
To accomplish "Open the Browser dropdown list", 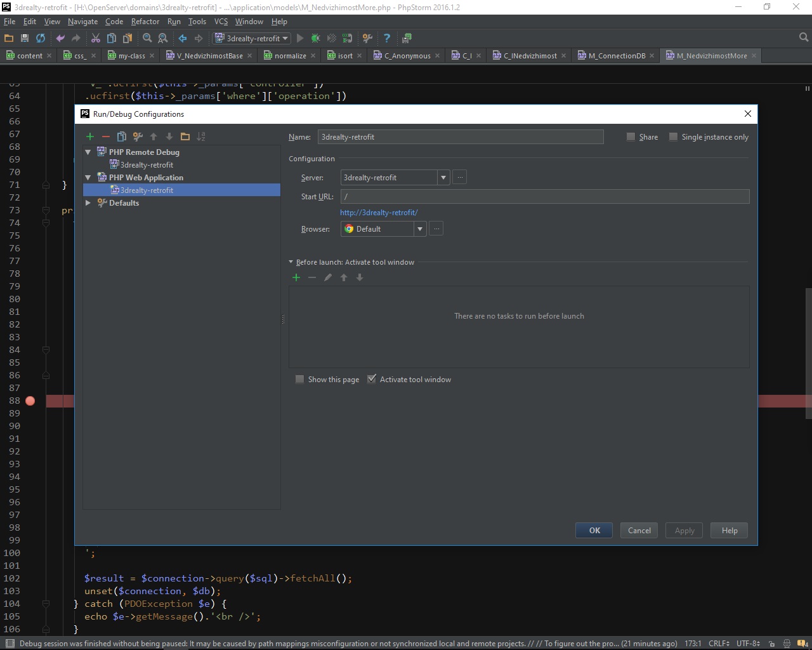I will point(420,229).
